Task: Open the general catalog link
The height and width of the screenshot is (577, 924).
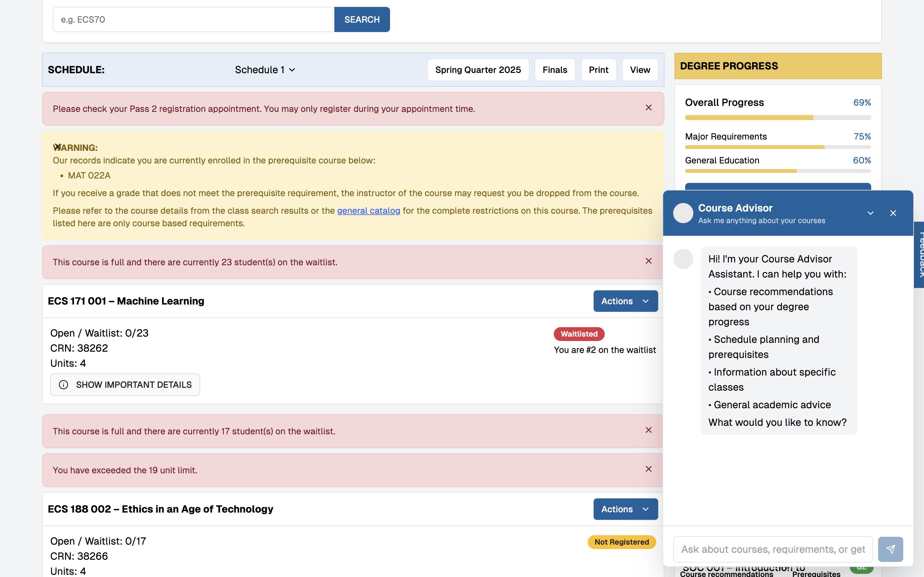Action: tap(368, 211)
